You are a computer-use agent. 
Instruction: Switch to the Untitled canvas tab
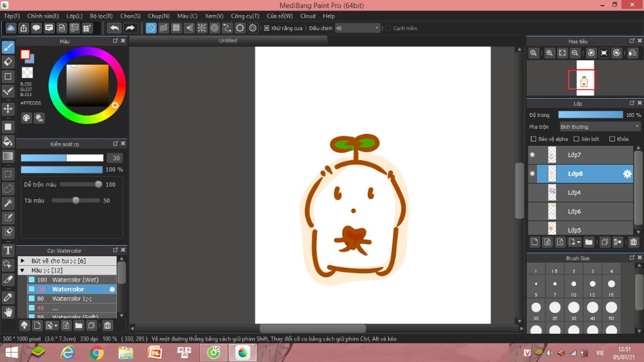(228, 41)
